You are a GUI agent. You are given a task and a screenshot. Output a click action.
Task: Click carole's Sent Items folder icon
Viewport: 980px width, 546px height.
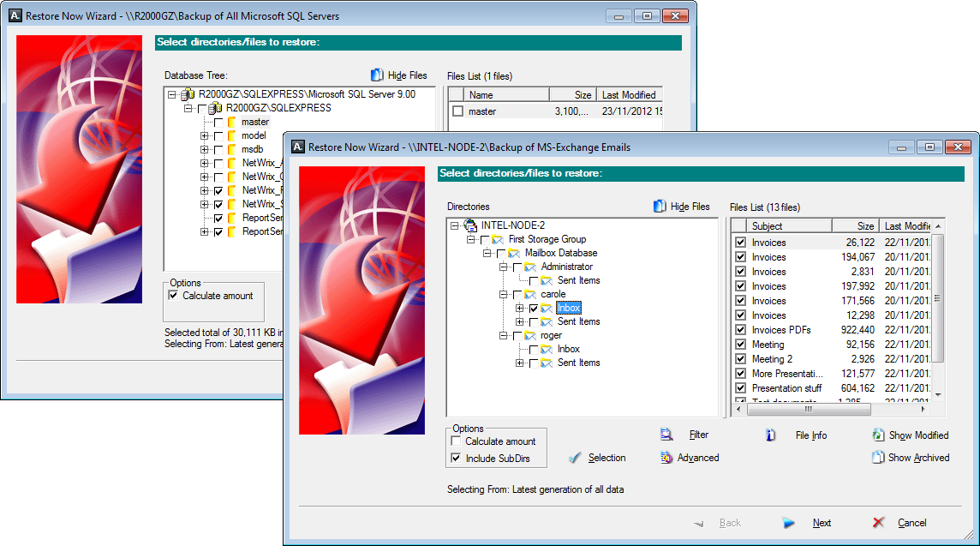547,322
